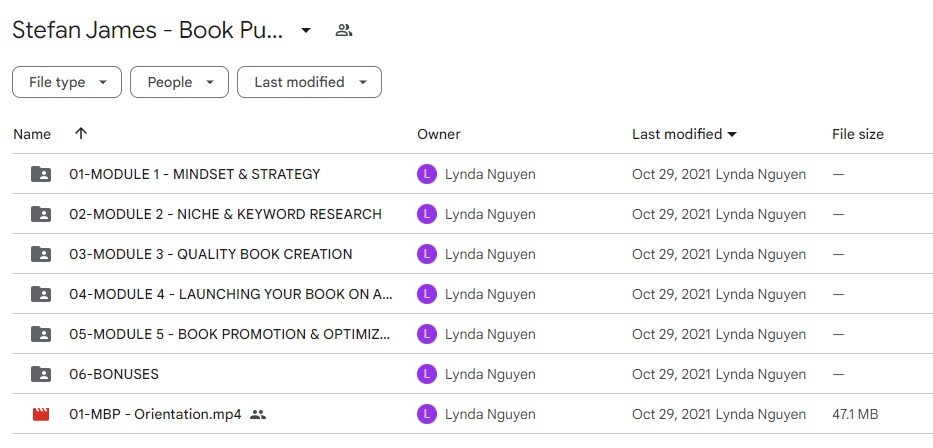Image resolution: width=933 pixels, height=448 pixels.
Task: Click owner name Lynda Nguyen in 06-BONUSES row
Action: (x=490, y=374)
